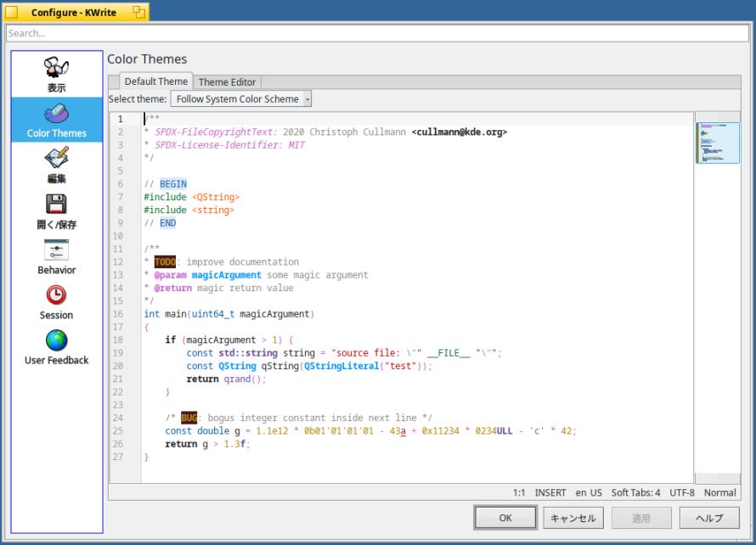Viewport: 756px width, 545px height.
Task: Select the Color Themes sidebar page
Action: click(56, 120)
